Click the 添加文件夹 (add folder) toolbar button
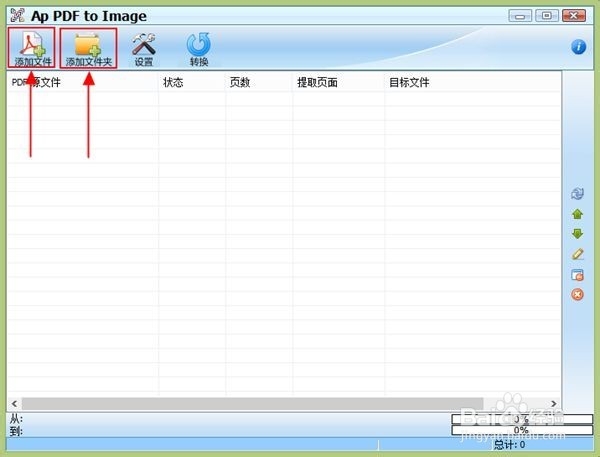 click(88, 48)
